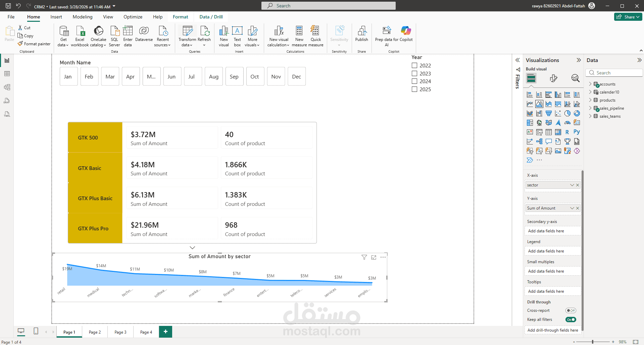The image size is (644, 345).
Task: Expand the sales_pipeline table
Action: tap(590, 108)
